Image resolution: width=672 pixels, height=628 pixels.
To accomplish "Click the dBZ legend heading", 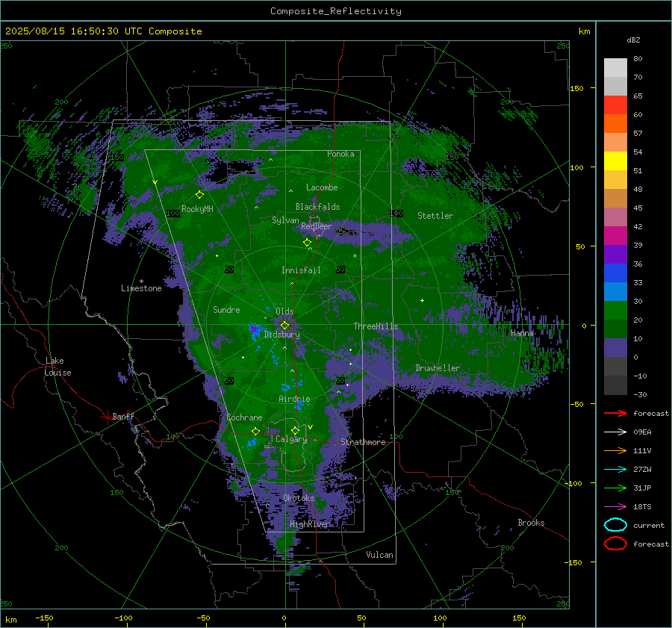I will point(633,40).
